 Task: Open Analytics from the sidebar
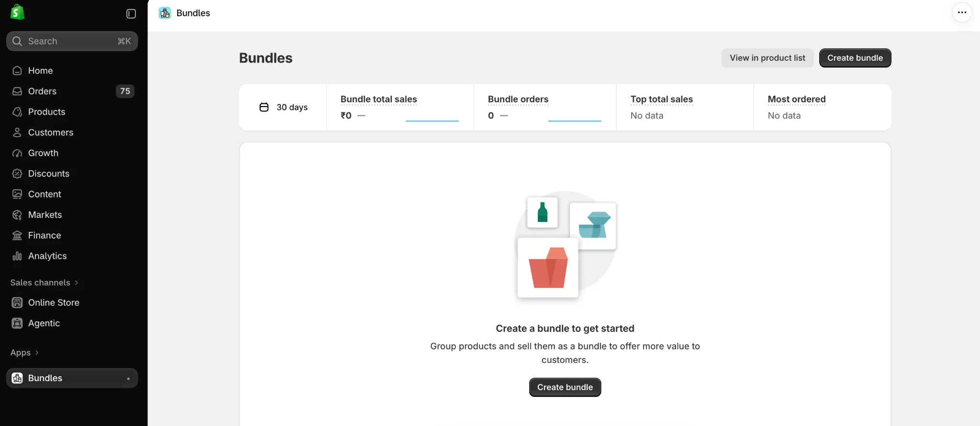(x=72, y=256)
